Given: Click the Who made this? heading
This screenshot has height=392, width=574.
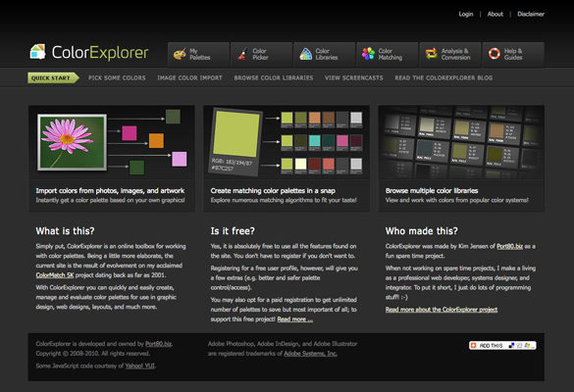Looking at the screenshot, I should (421, 230).
